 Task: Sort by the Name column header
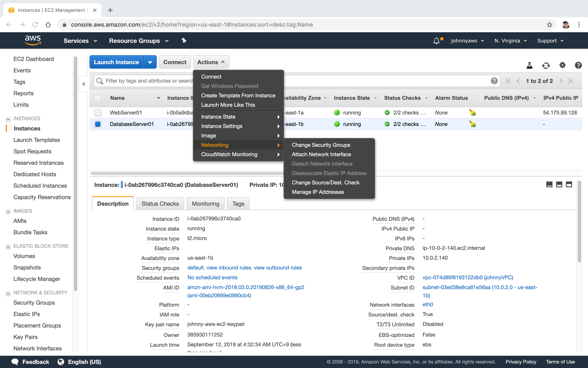(135, 98)
